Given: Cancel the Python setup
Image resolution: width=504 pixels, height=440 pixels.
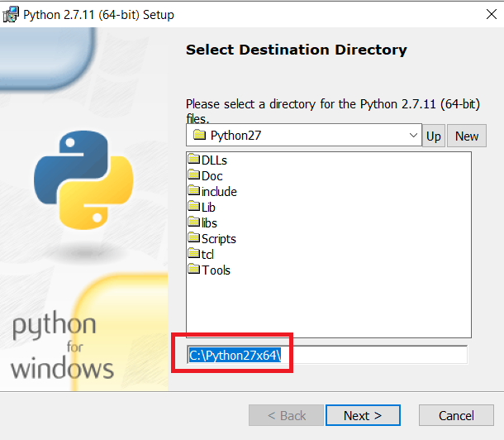Looking at the screenshot, I should (456, 415).
